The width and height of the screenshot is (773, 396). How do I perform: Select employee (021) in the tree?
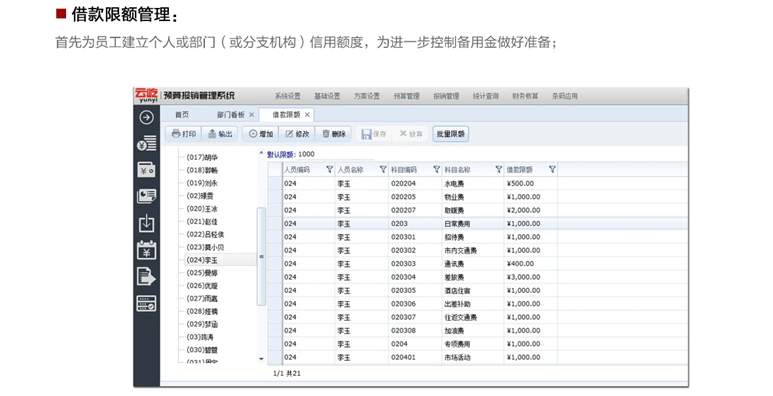pyautogui.click(x=202, y=221)
